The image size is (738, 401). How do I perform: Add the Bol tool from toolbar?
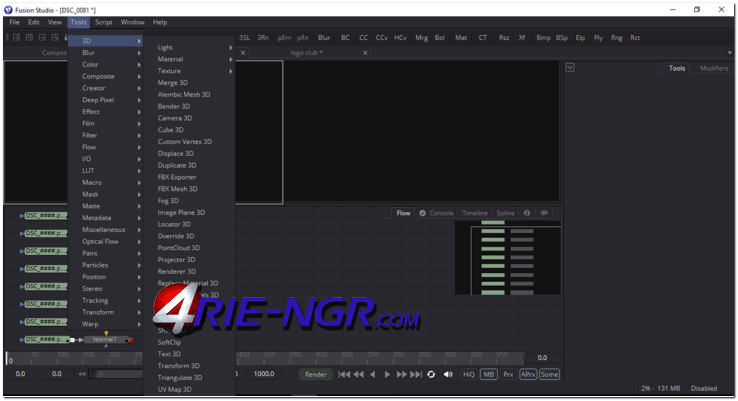click(x=440, y=38)
